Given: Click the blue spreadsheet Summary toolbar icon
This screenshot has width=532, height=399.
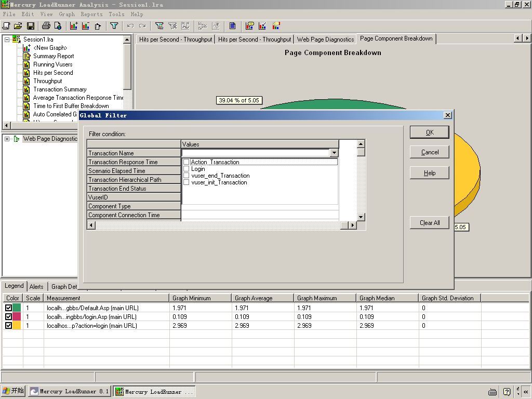Looking at the screenshot, I should pos(232,26).
